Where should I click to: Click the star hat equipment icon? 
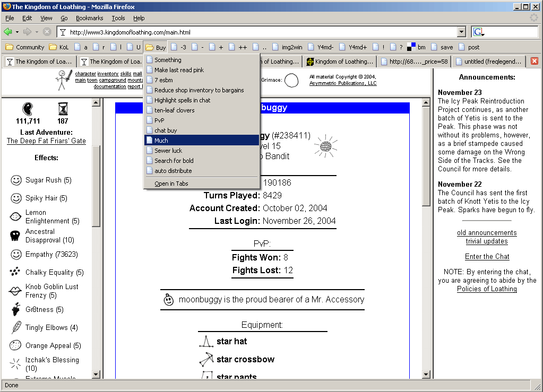(x=206, y=342)
